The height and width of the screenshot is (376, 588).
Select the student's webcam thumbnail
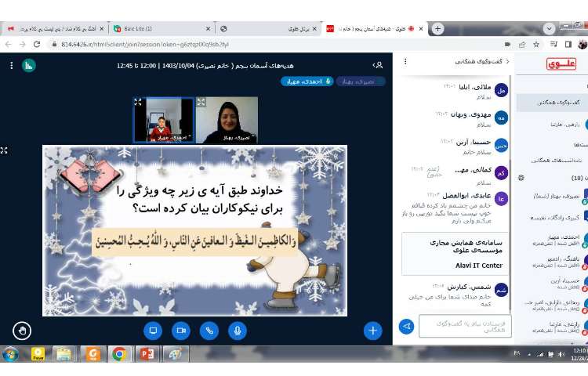(x=164, y=120)
